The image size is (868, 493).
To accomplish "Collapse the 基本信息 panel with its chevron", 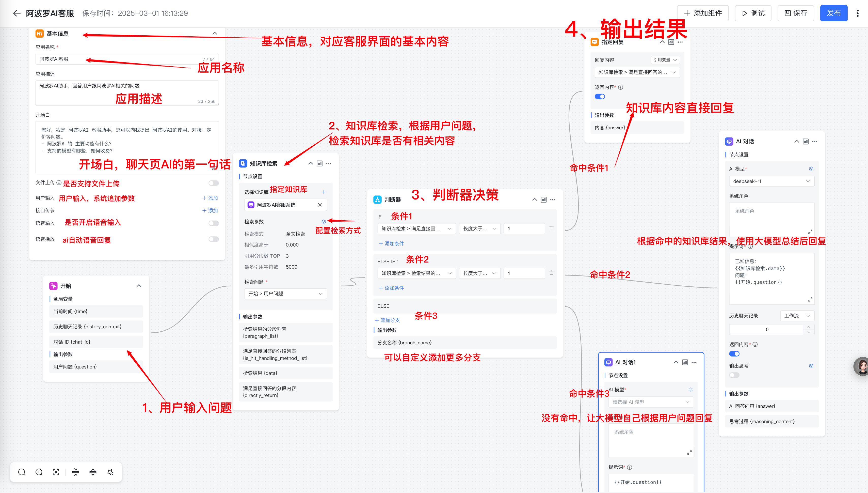I will (x=215, y=33).
